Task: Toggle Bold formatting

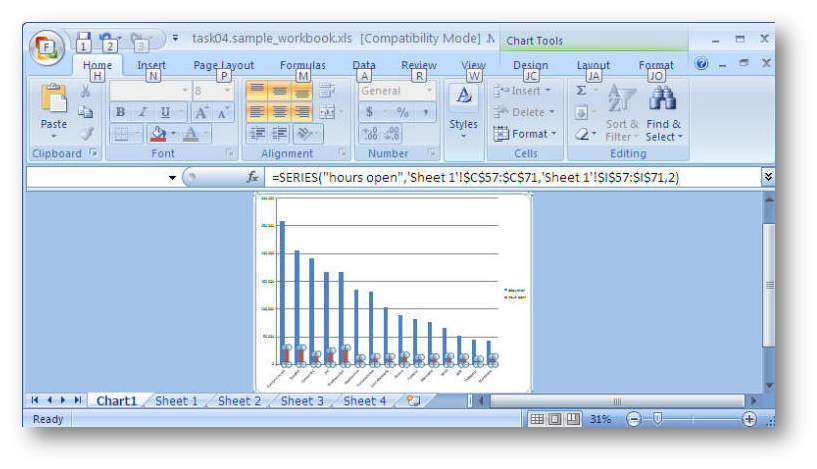Action: tap(120, 112)
